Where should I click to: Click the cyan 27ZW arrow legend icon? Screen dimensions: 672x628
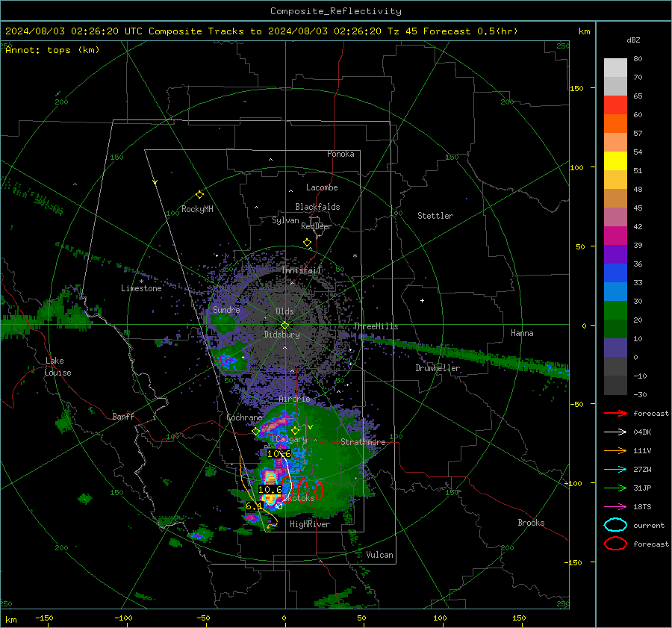click(615, 470)
